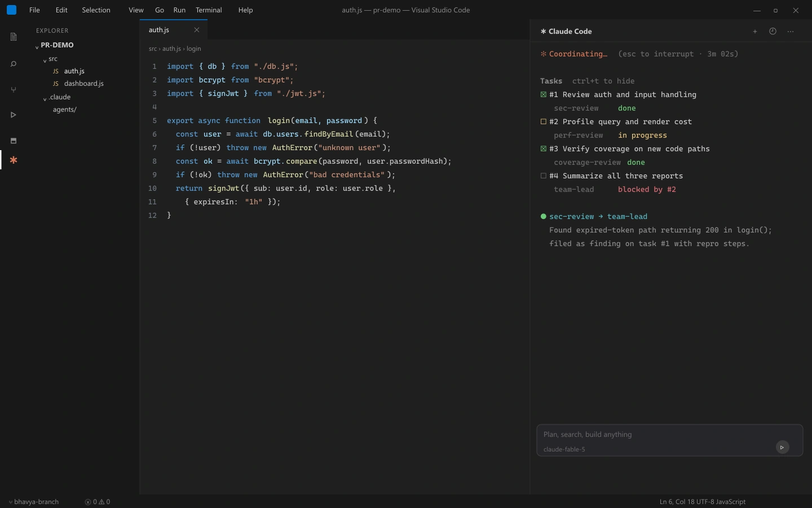Click the src breadcrumb segment

pos(153,49)
